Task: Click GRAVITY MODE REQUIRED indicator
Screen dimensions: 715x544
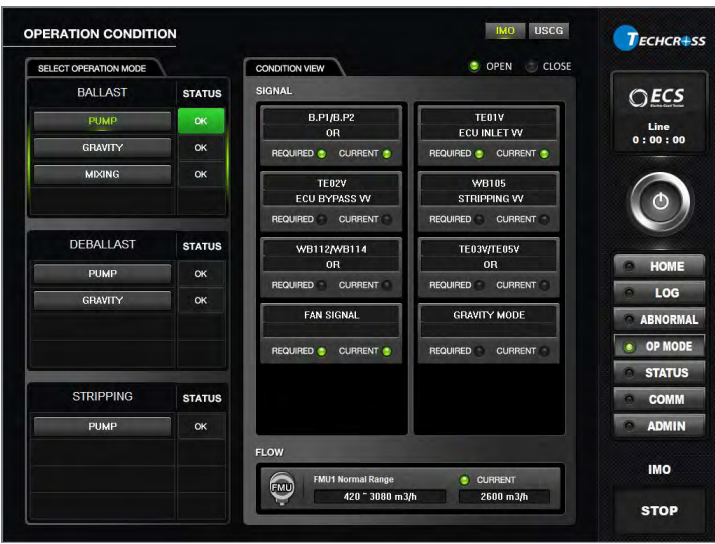Action: click(479, 351)
